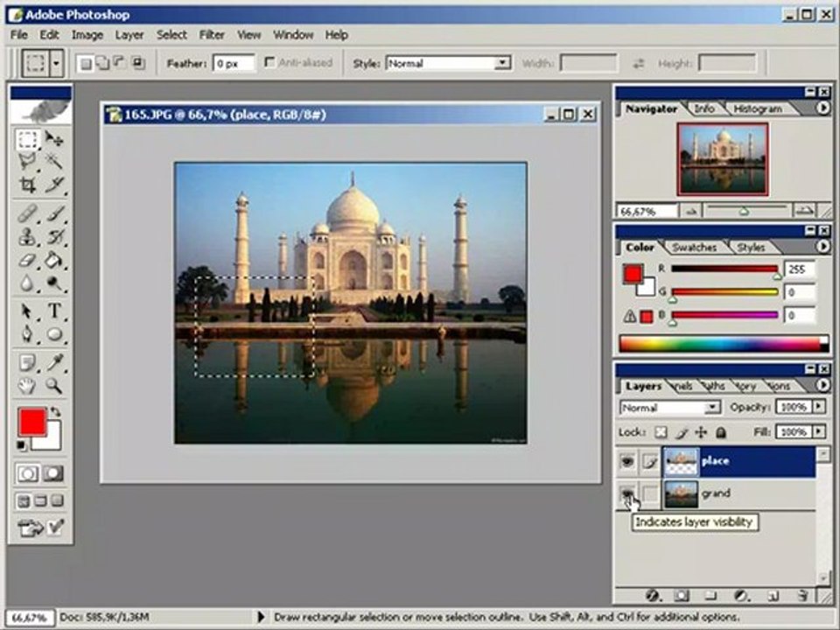Pick the Clone Stamp tool

(27, 237)
